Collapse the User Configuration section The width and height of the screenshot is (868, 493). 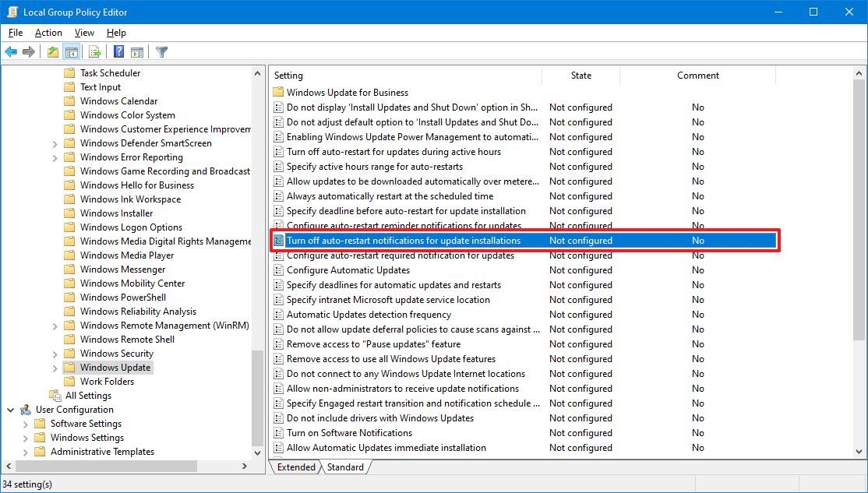point(11,409)
